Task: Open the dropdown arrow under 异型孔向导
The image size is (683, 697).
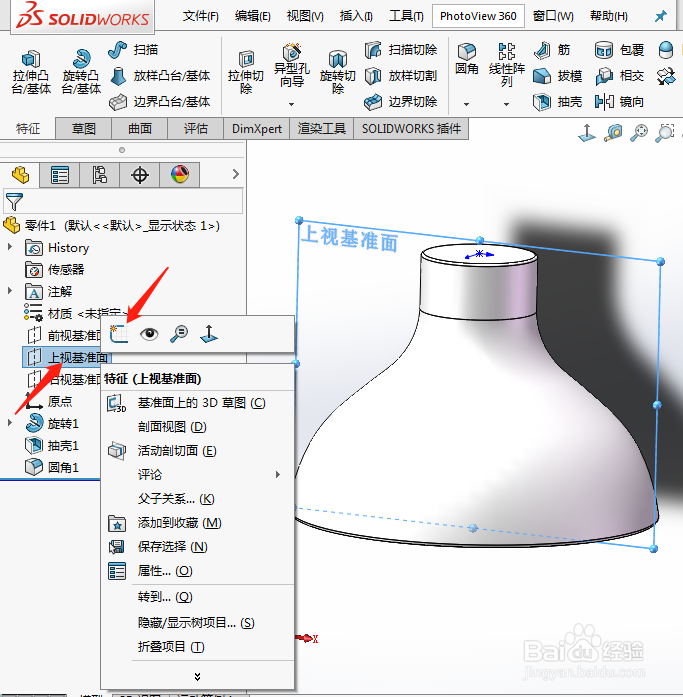Action: [x=292, y=104]
